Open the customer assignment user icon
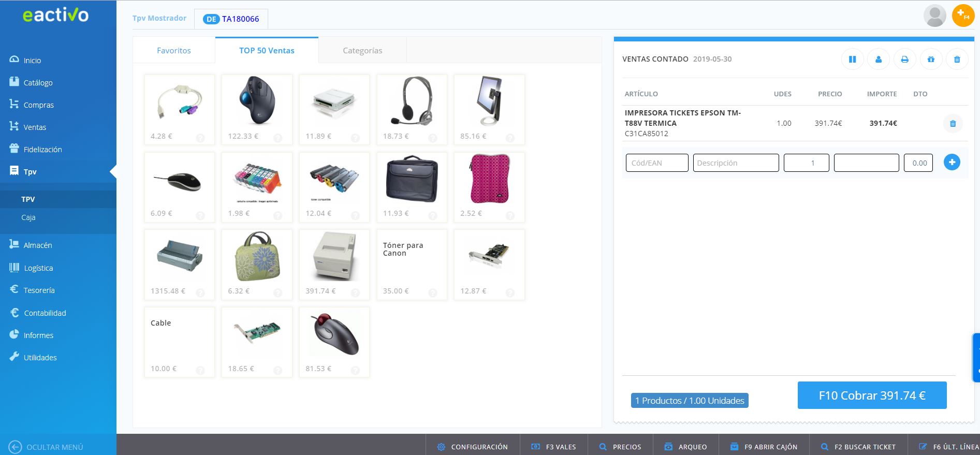Screen dimensions: 980x455 tap(879, 60)
